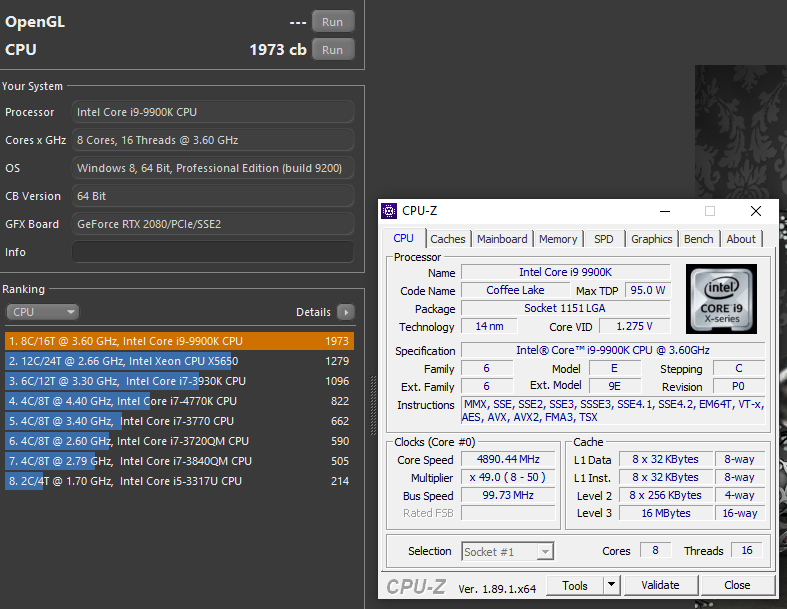
Task: Click the Close button in CPU-Z
Action: [737, 585]
